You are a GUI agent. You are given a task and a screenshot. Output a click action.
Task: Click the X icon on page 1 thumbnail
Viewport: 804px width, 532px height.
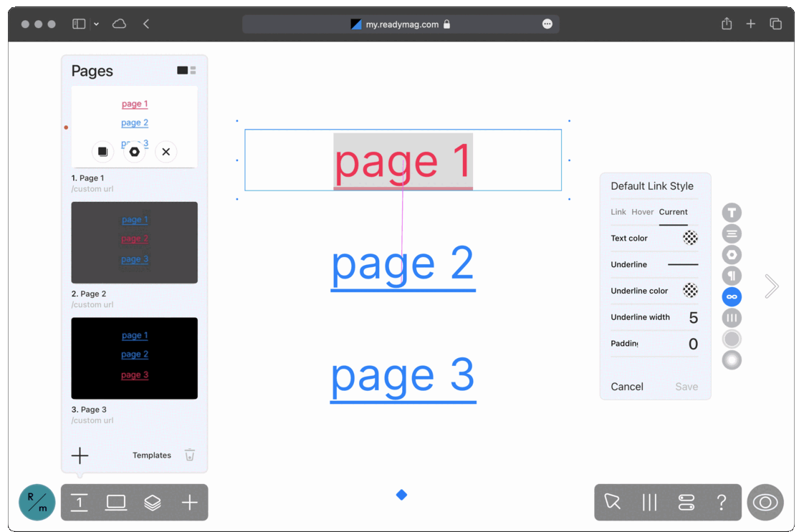(x=166, y=152)
